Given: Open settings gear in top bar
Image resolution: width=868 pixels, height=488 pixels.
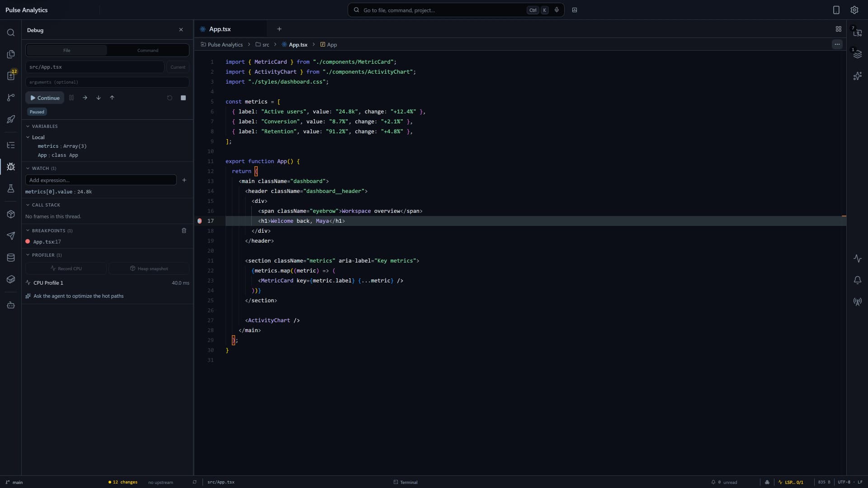Looking at the screenshot, I should [x=854, y=10].
